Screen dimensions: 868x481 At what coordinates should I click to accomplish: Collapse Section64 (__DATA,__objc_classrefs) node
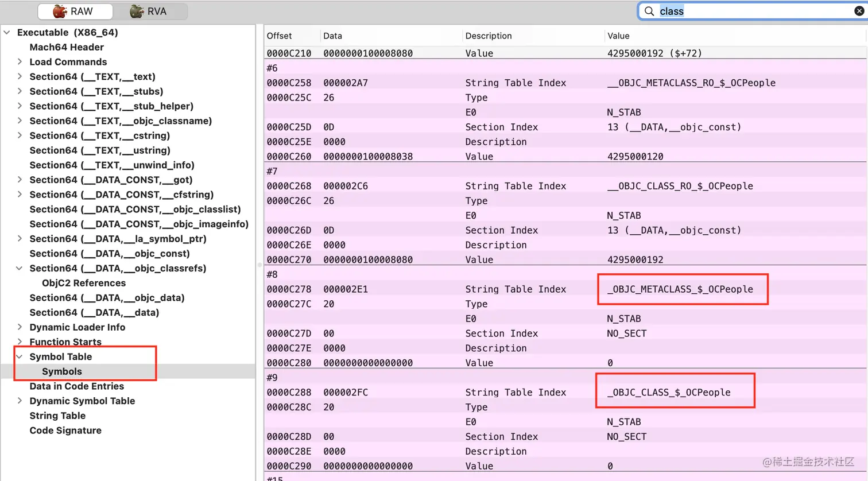pyautogui.click(x=20, y=268)
